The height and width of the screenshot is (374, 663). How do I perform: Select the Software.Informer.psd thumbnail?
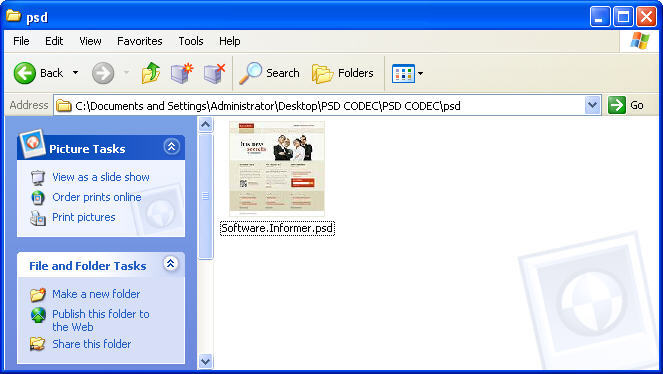tap(277, 169)
